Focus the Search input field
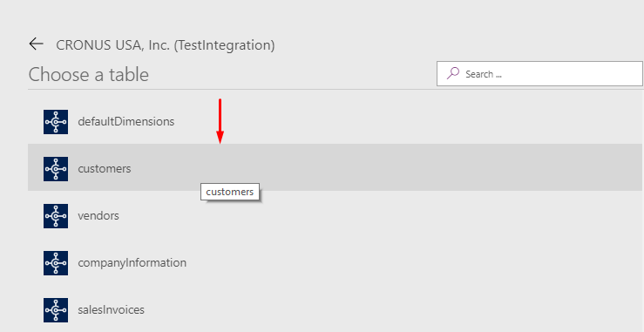 [x=539, y=73]
